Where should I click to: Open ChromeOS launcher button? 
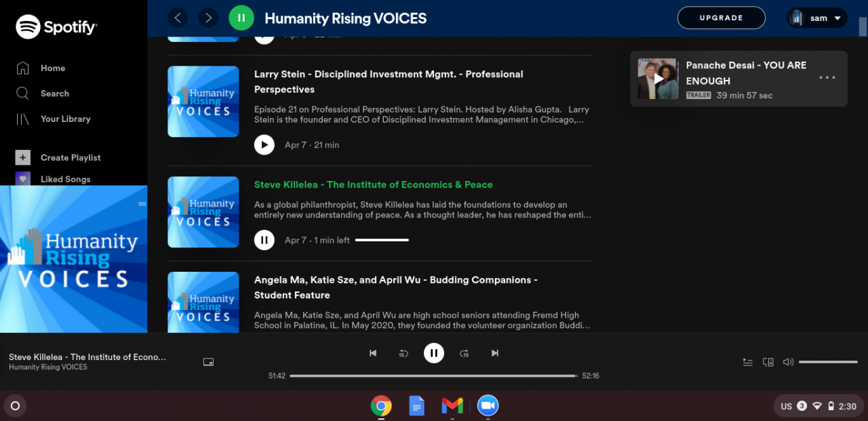[16, 406]
